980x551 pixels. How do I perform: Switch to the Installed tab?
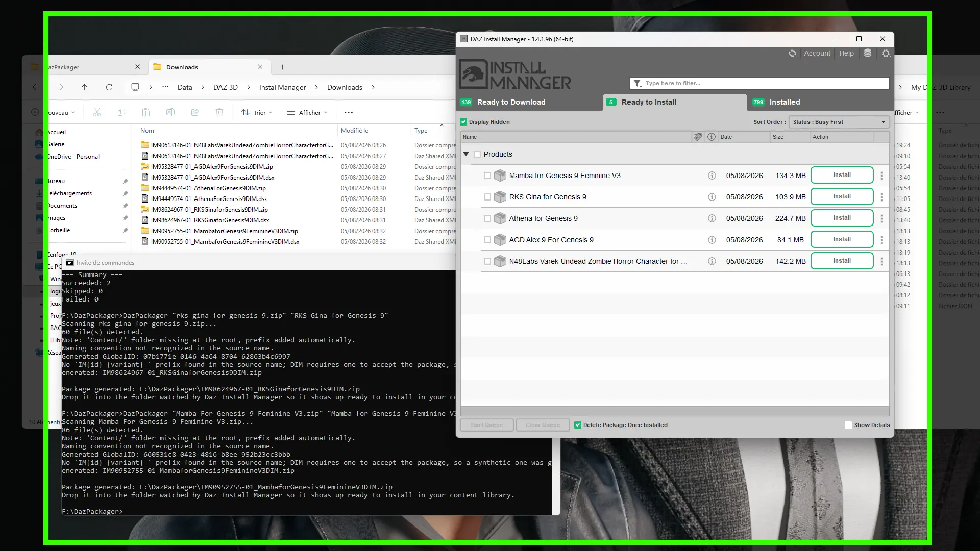pos(821,102)
